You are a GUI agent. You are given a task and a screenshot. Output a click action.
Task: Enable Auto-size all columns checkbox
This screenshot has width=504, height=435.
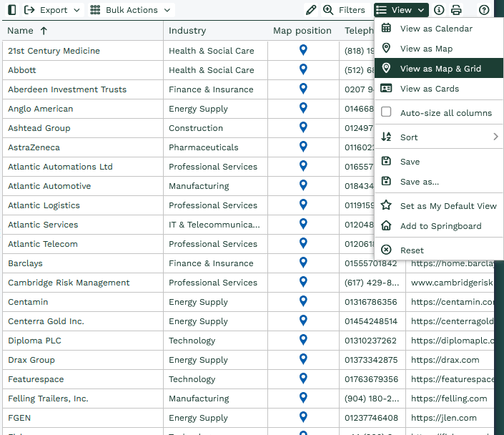point(386,112)
